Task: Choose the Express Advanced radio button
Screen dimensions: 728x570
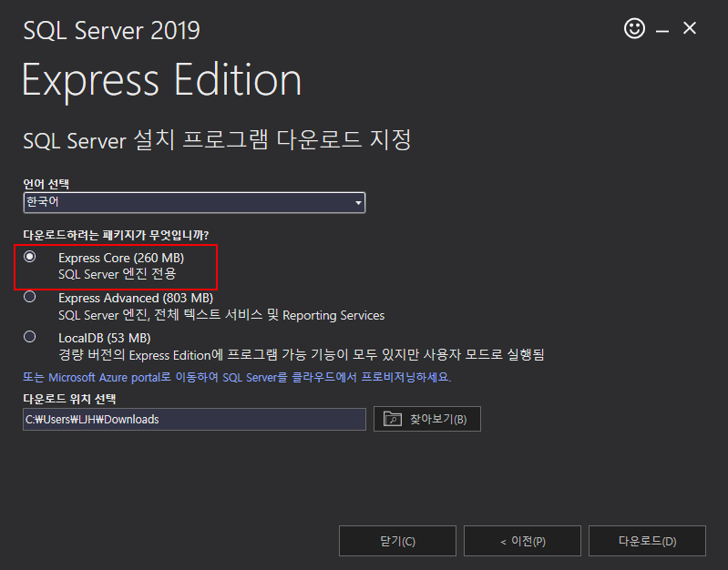Action: [x=30, y=297]
